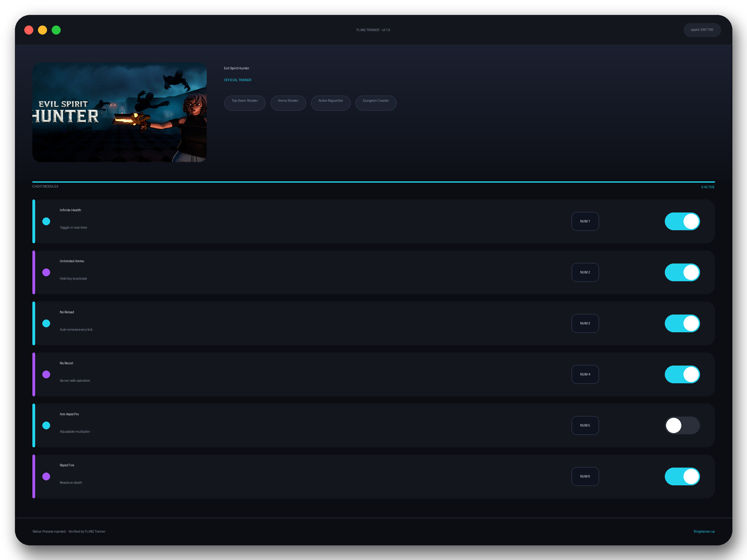The width and height of the screenshot is (747, 560).
Task: Click the FLiNG TRAINER v3.1.0 window title
Action: click(x=373, y=30)
